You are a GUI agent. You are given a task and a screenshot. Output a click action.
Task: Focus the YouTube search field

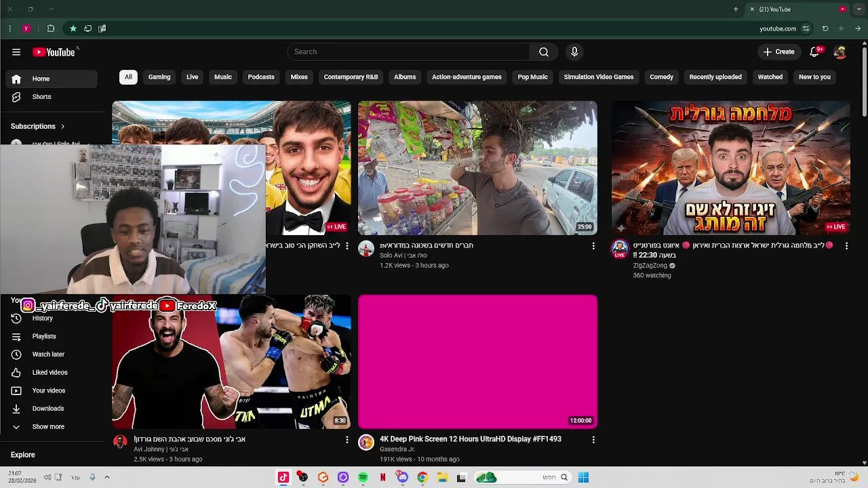click(409, 52)
